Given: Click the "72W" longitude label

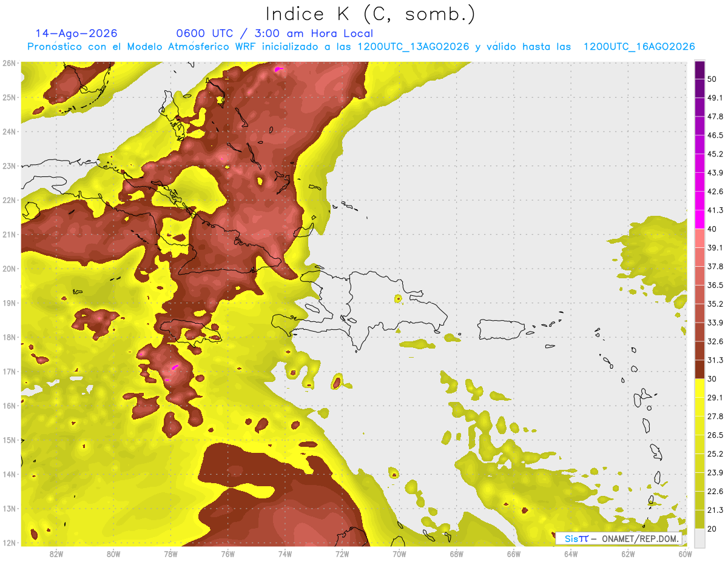Looking at the screenshot, I should pos(342,554).
